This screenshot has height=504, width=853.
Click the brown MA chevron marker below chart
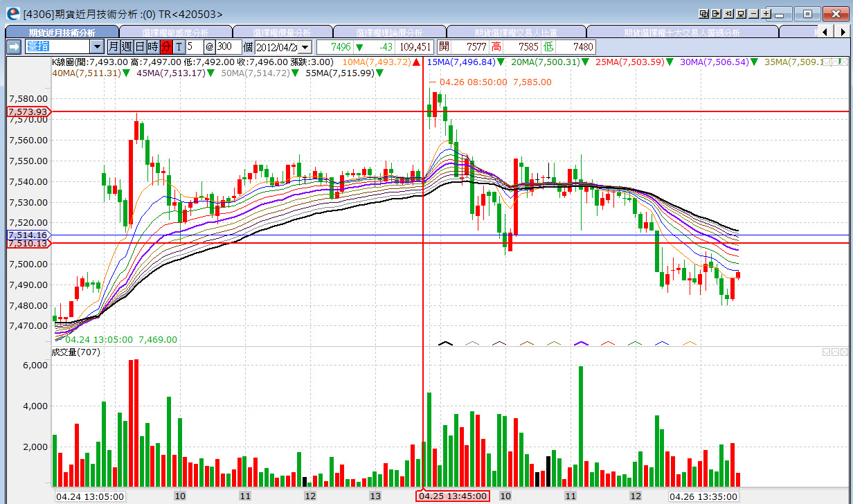click(x=527, y=343)
